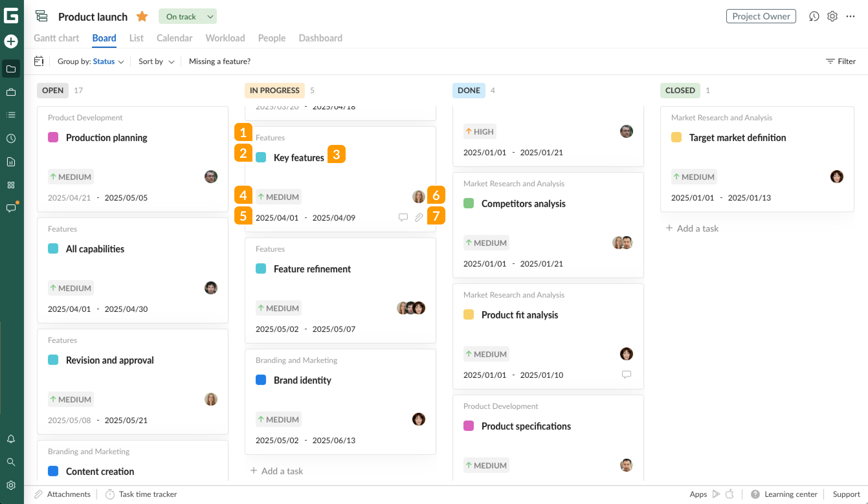Click the Project Owner button

(761, 16)
